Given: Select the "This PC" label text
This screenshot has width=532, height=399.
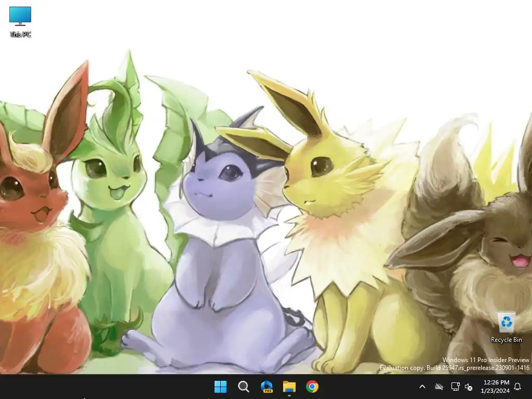Looking at the screenshot, I should click(20, 34).
